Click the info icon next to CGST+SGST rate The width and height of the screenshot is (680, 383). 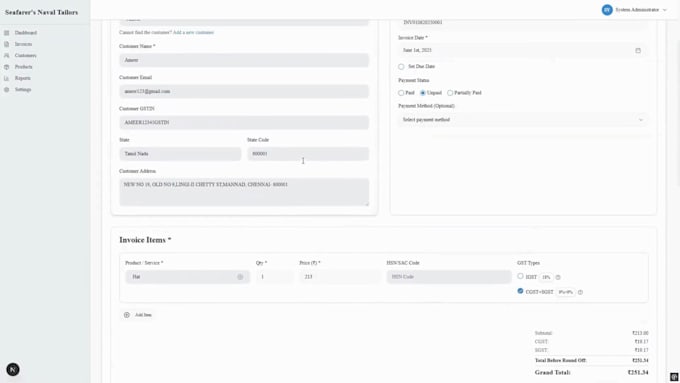580,292
